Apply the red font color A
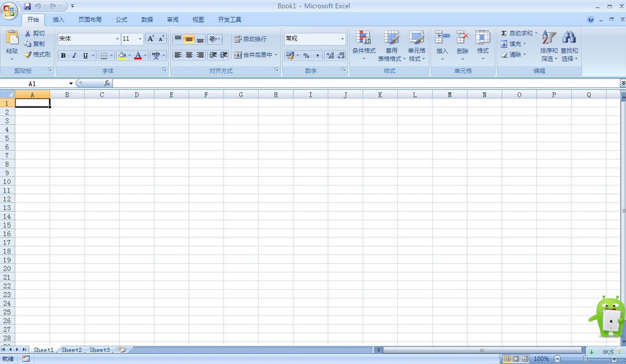The image size is (626, 364). pos(138,55)
